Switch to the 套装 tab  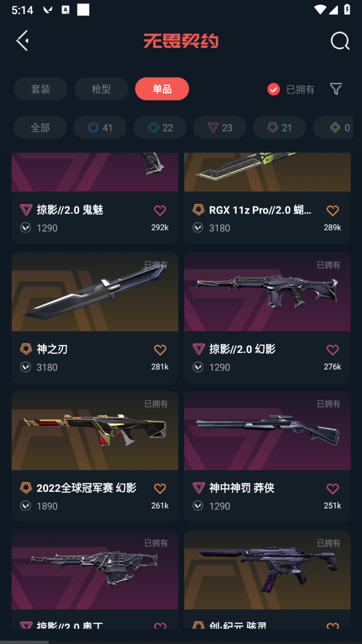click(41, 89)
